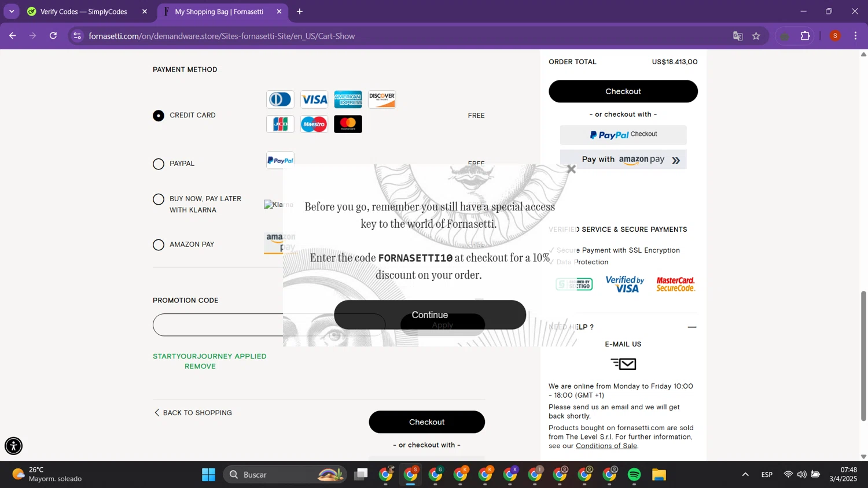Open the Windows Start menu
This screenshot has width=868, height=488.
pyautogui.click(x=209, y=475)
